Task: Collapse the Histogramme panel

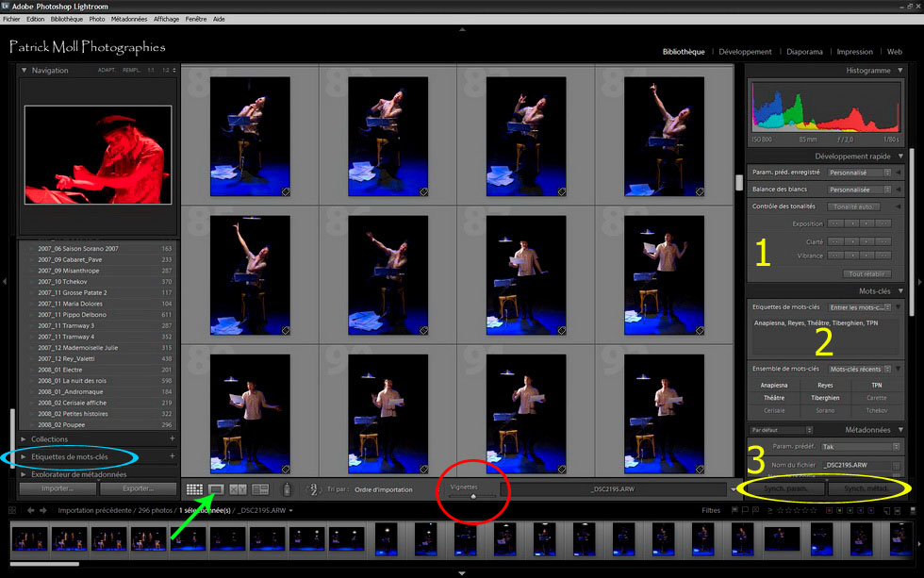Action: point(899,71)
